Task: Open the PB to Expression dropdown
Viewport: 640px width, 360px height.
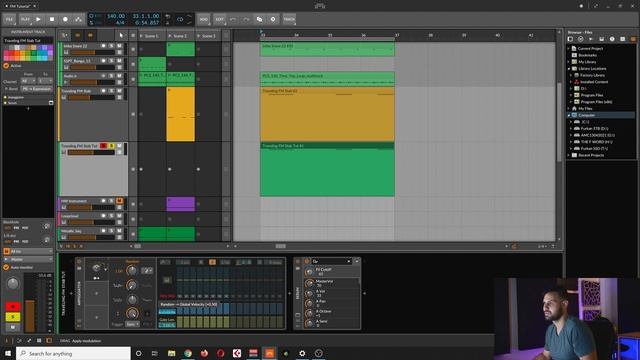Action: 37,89
